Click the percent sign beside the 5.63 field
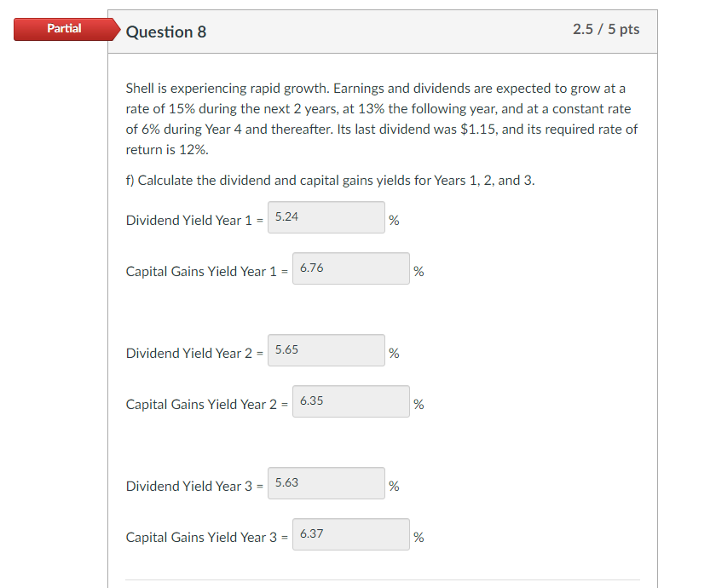 point(393,487)
